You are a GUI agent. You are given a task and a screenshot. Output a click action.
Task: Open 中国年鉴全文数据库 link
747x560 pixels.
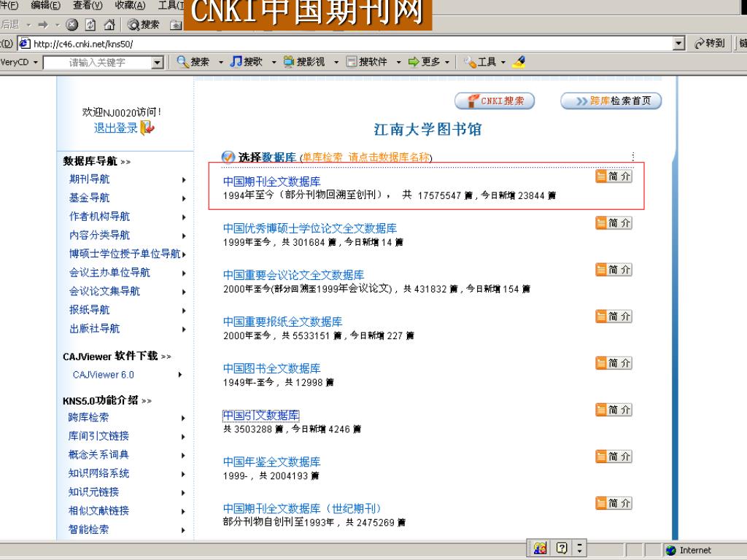[271, 462]
